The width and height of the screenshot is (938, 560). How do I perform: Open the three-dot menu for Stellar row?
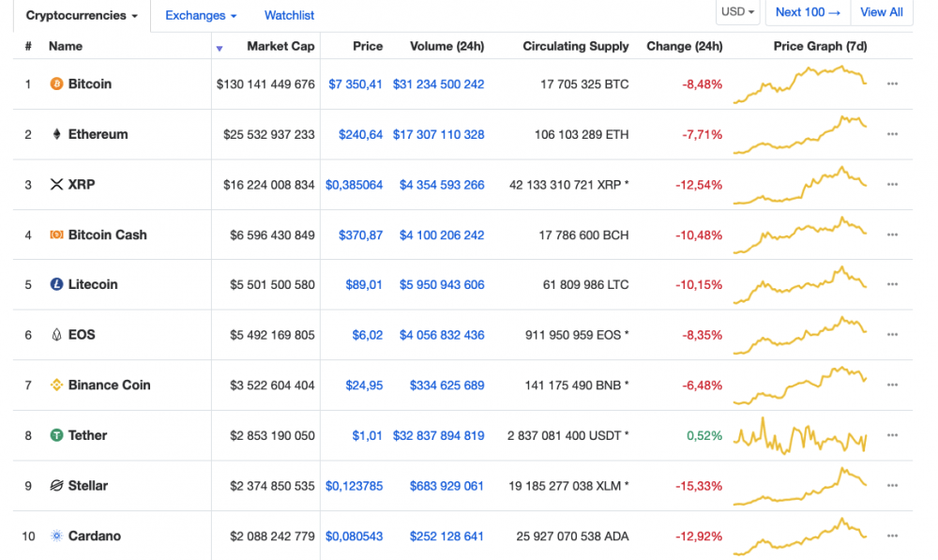[x=893, y=485]
